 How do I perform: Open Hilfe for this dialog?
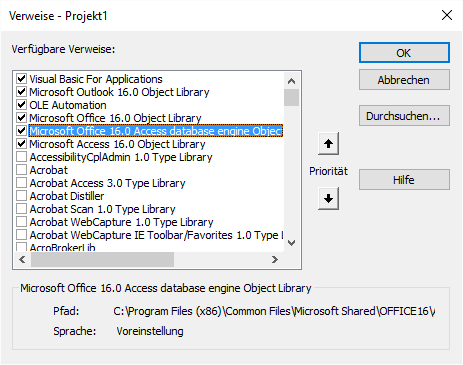(404, 180)
